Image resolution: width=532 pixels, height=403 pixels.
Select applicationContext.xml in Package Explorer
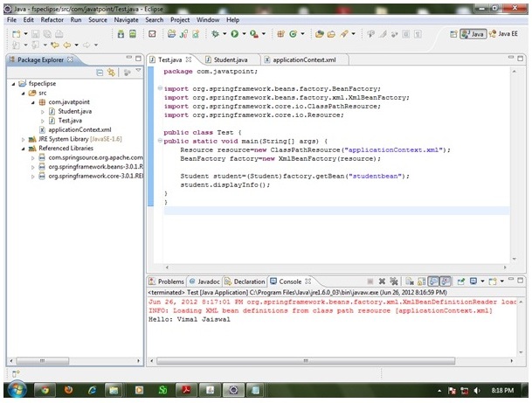coord(76,130)
